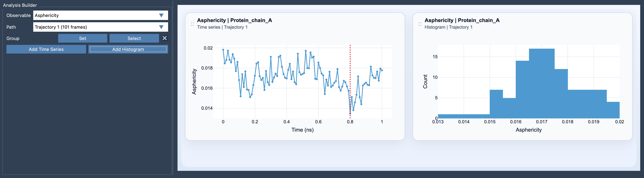
Task: Open the Path dropdown showing Trajectory 1
Action: [100, 27]
